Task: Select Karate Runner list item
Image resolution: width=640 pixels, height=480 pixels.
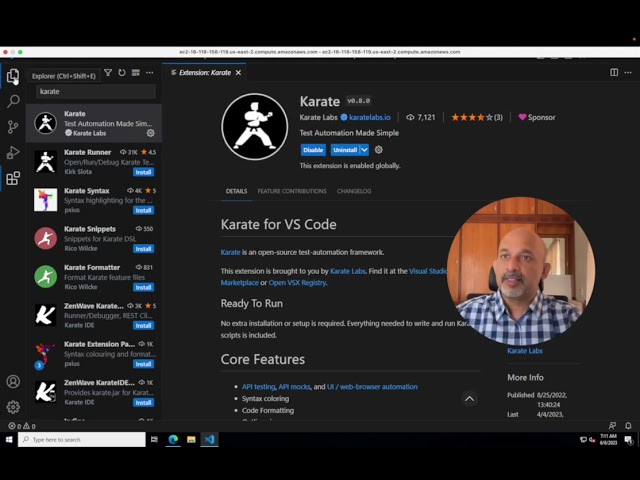Action: [x=94, y=162]
